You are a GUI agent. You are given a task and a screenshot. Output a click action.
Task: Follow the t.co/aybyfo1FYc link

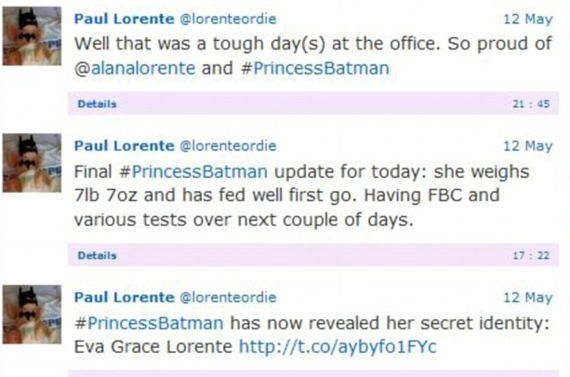[338, 347]
